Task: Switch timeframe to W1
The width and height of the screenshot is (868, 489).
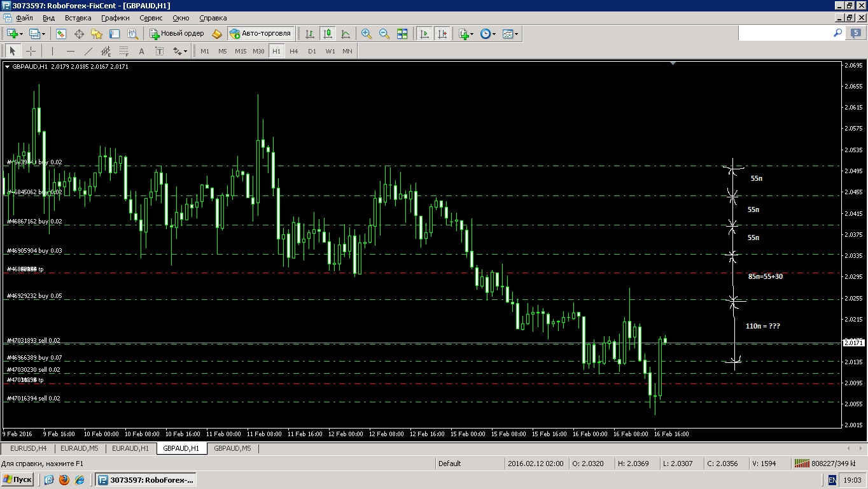Action: click(x=330, y=51)
